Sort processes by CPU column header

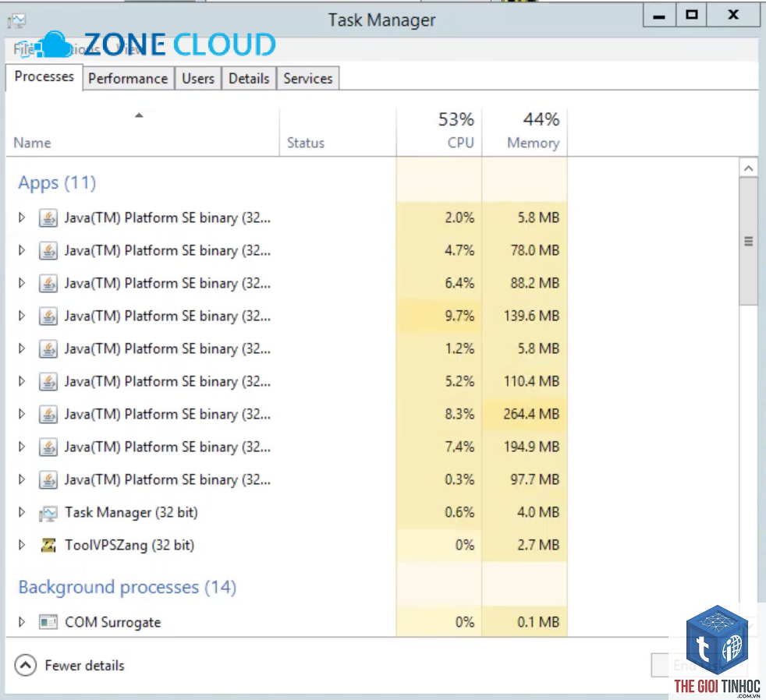[440, 132]
